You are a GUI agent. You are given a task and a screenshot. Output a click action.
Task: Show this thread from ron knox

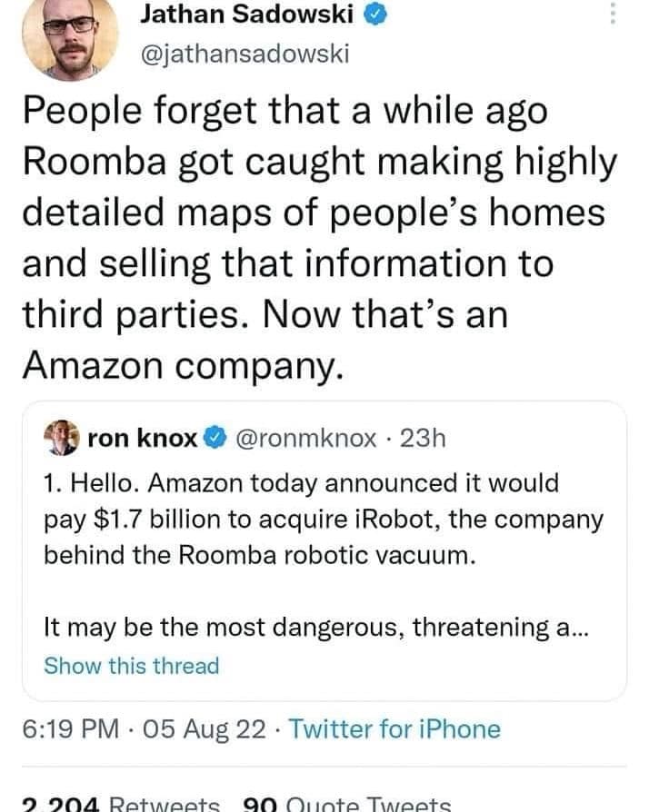click(x=133, y=666)
